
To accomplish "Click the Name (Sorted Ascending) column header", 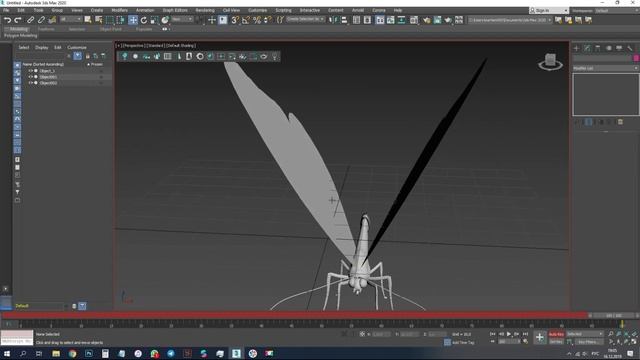I will coord(43,64).
